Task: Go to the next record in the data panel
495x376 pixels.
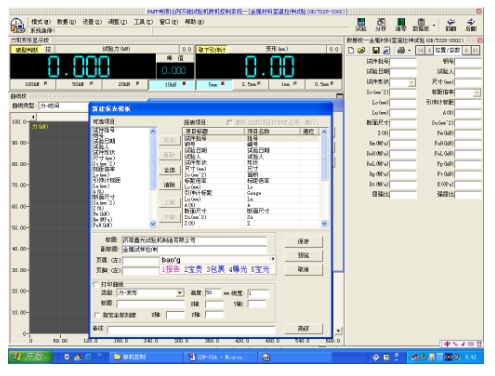Action: click(467, 50)
